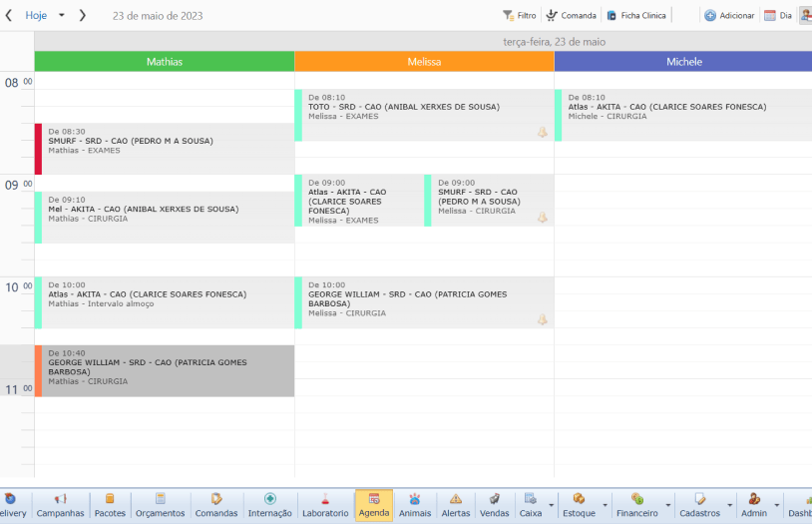Open the Campanhas module
This screenshot has height=524, width=812.
[60, 505]
